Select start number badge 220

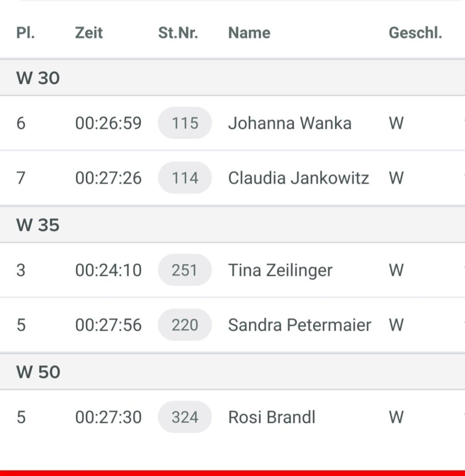(185, 325)
